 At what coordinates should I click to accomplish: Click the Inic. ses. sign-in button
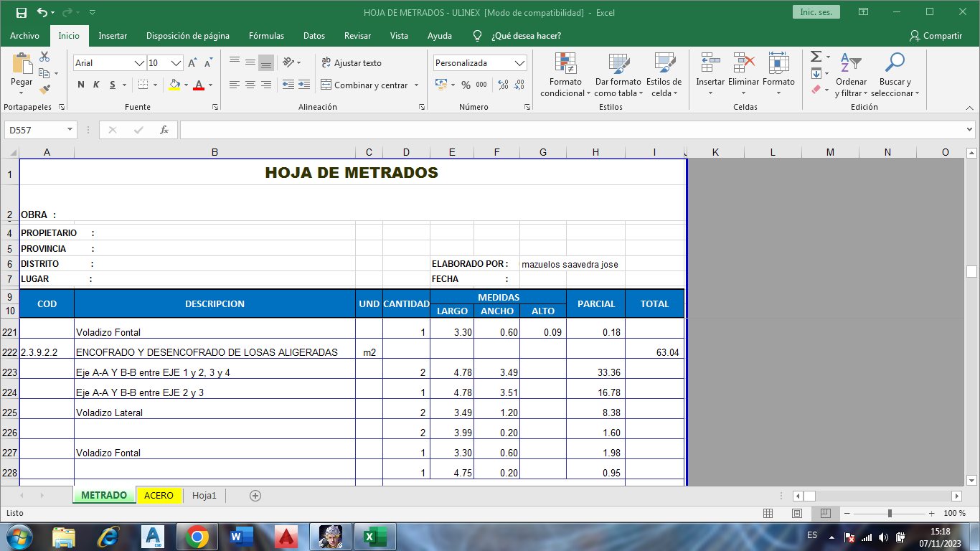(x=816, y=12)
